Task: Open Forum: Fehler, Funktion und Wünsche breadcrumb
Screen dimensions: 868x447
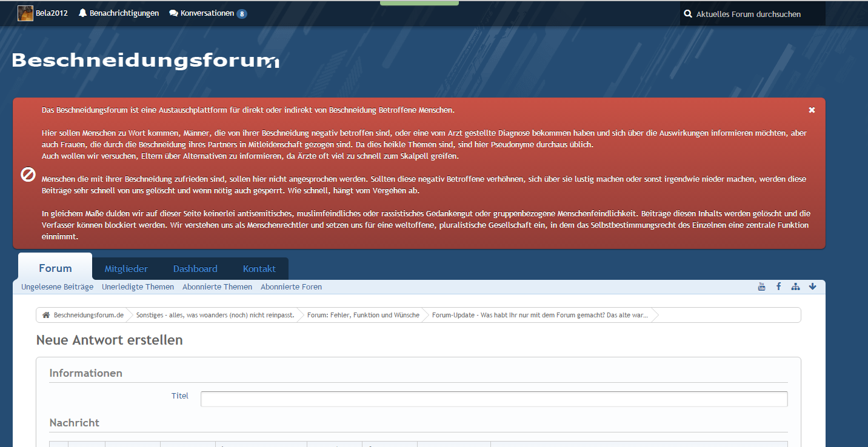Action: pyautogui.click(x=363, y=315)
